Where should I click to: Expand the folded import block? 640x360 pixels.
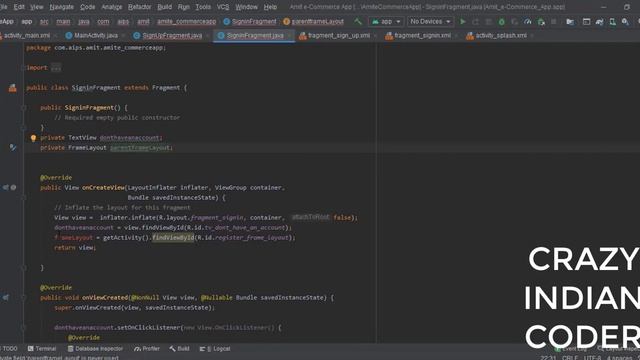(x=23, y=68)
